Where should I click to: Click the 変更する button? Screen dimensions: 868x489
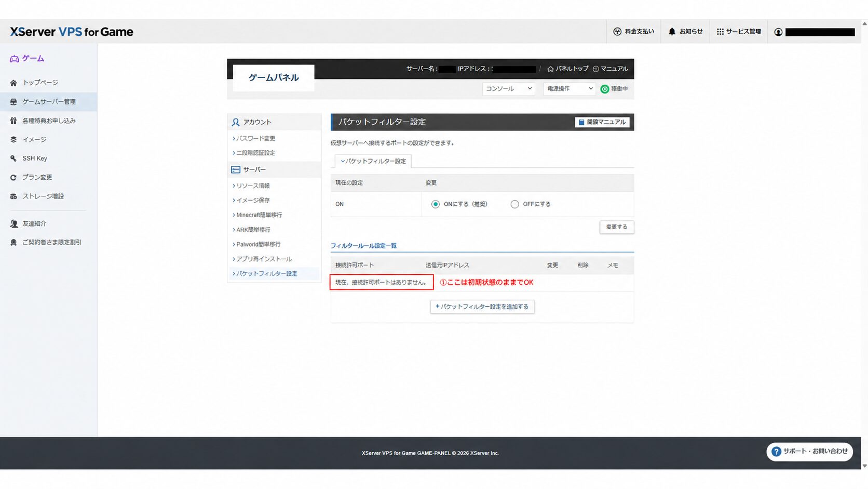tap(617, 227)
